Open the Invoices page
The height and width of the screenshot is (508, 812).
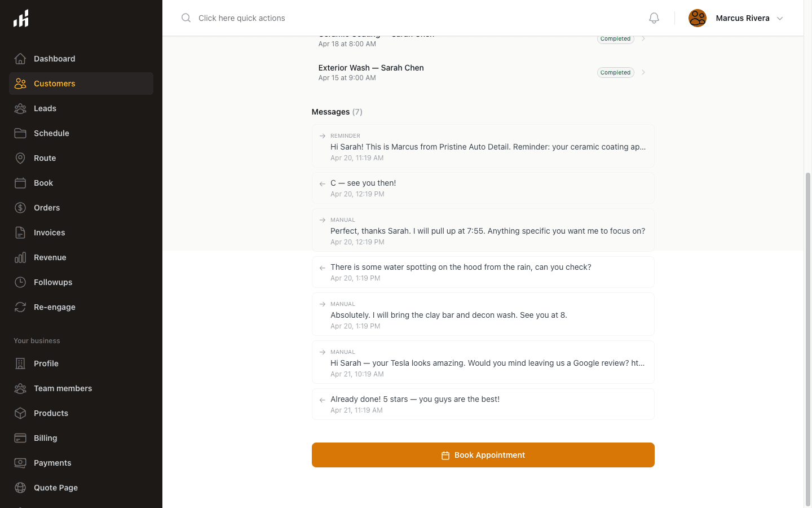(x=48, y=233)
